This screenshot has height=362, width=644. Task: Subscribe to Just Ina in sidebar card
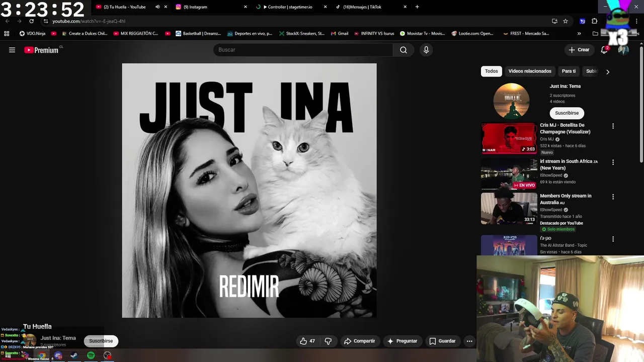tap(567, 113)
